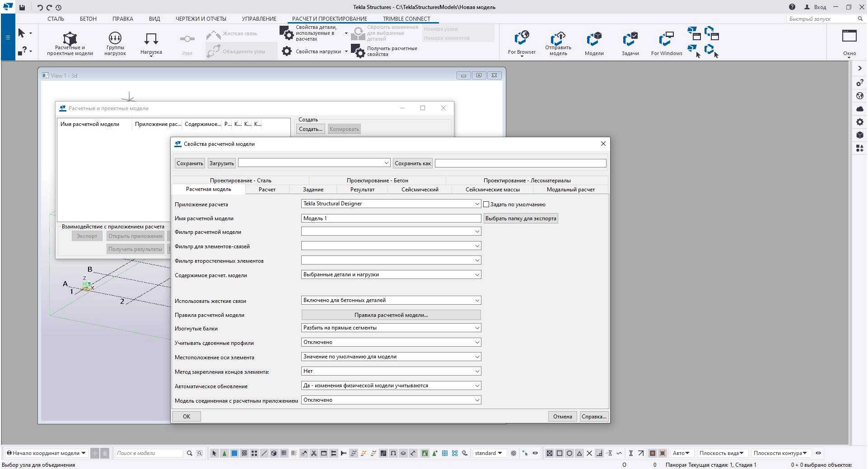This screenshot has width=868, height=469.
Task: Click magnifier search icon in bottom bar
Action: 190,453
